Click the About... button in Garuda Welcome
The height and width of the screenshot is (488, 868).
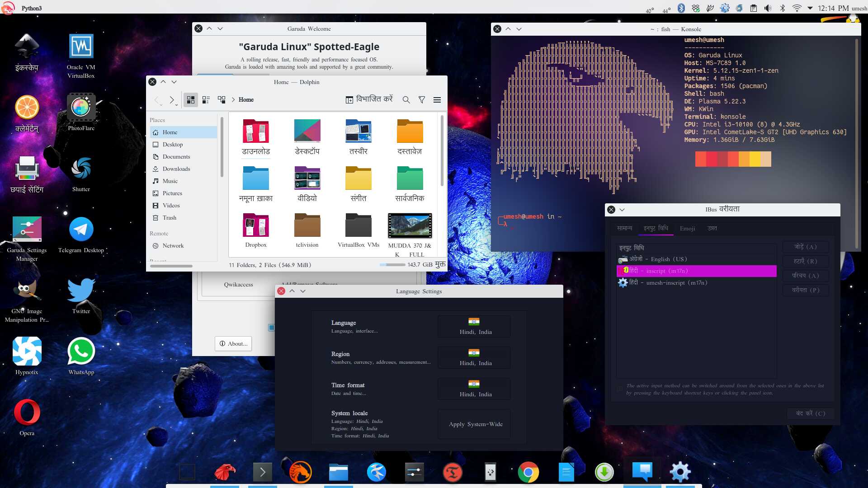[x=233, y=344]
